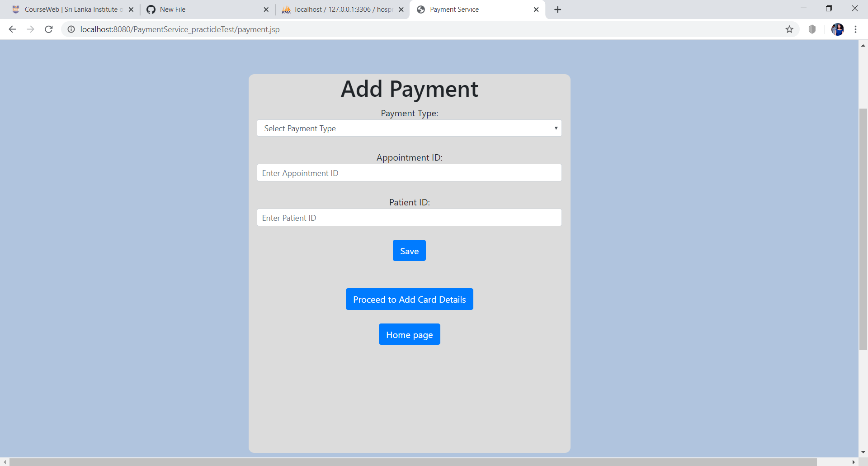Click the scroll up arrow
Image resolution: width=868 pixels, height=466 pixels.
[x=863, y=45]
